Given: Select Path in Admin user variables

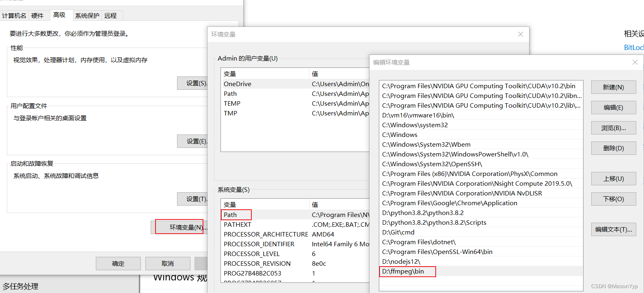Looking at the screenshot, I should tap(295, 93).
